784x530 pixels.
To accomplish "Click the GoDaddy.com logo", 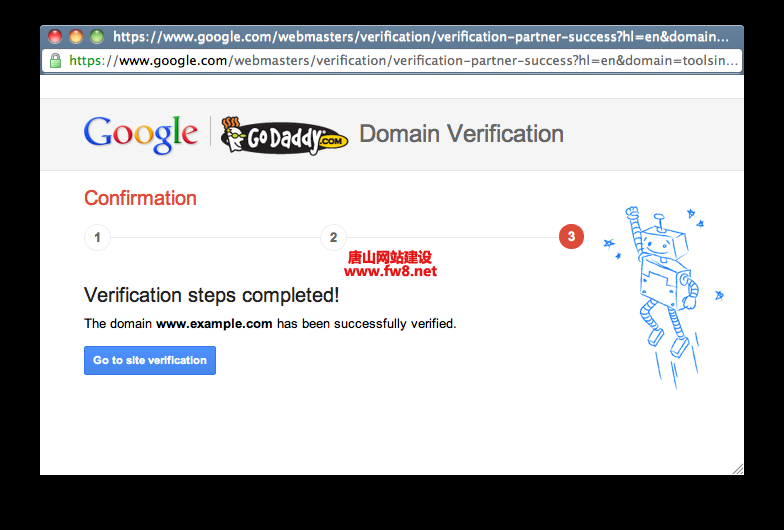I will coord(284,136).
